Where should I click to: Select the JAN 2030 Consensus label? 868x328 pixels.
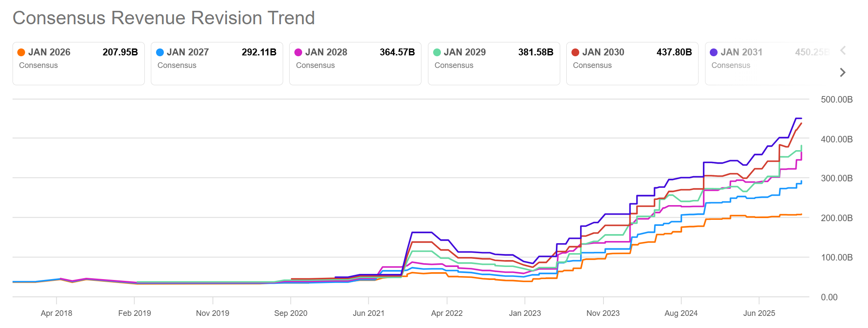(592, 65)
